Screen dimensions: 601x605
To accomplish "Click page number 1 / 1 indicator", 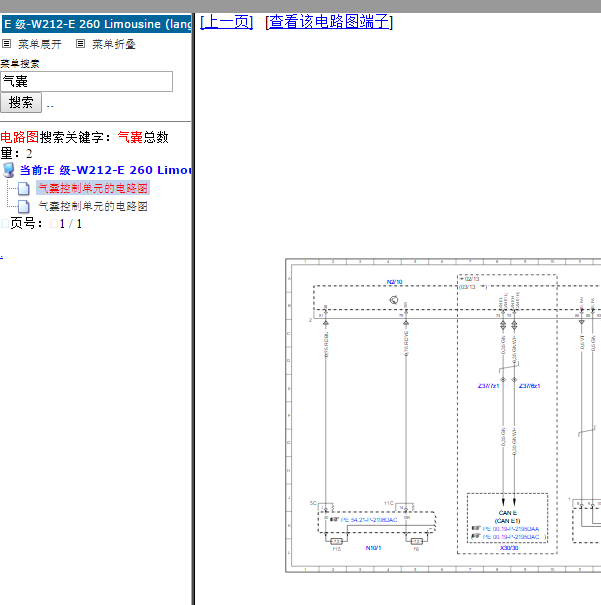I will pyautogui.click(x=71, y=224).
